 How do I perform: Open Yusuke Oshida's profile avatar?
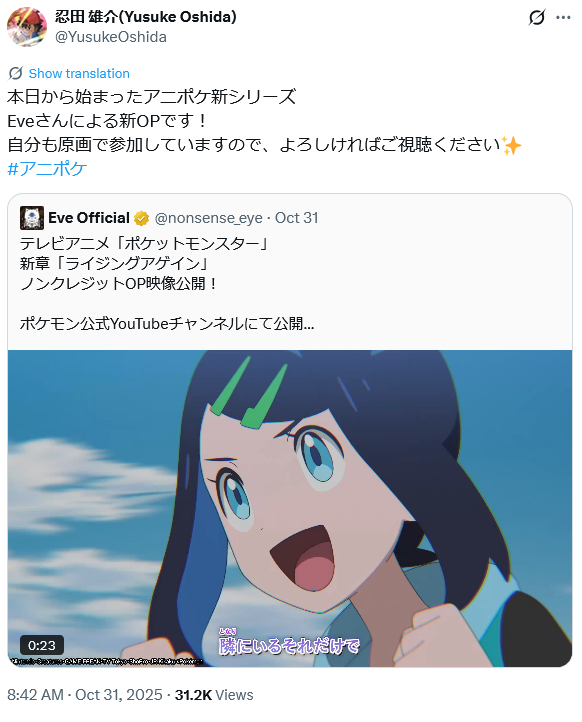point(27,27)
